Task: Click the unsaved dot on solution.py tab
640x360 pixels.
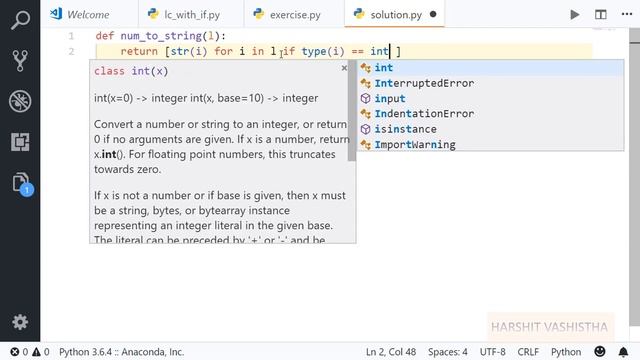Action: coord(433,14)
